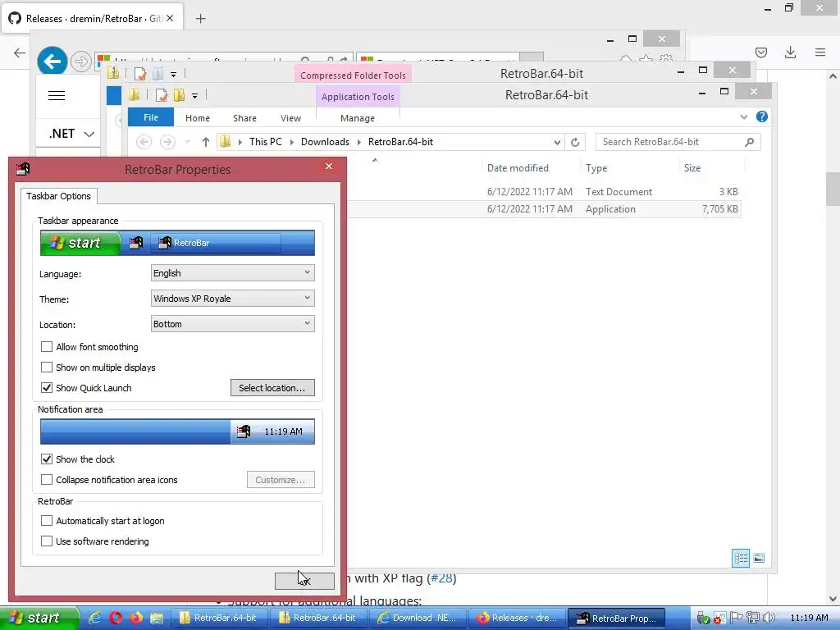Open rear Explorer's Customize Quick Access Toolbar arrow
The height and width of the screenshot is (630, 840).
[174, 75]
